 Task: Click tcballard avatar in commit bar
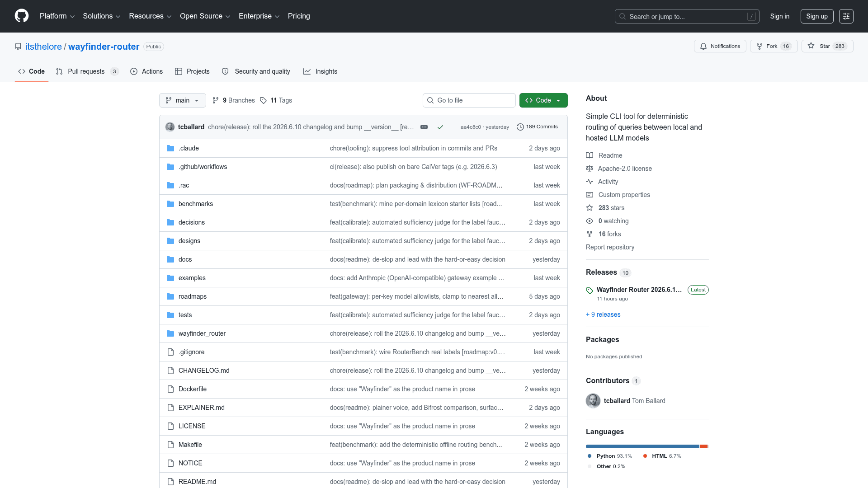click(170, 127)
